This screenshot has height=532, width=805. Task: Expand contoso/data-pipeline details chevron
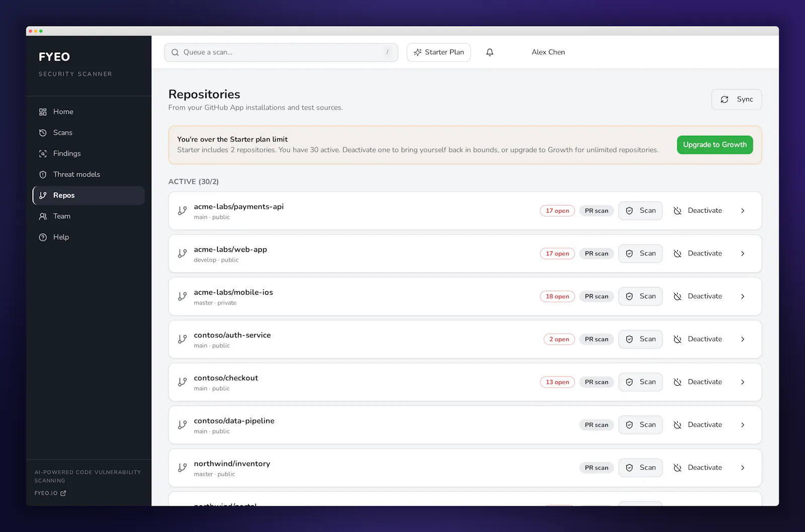coord(743,425)
